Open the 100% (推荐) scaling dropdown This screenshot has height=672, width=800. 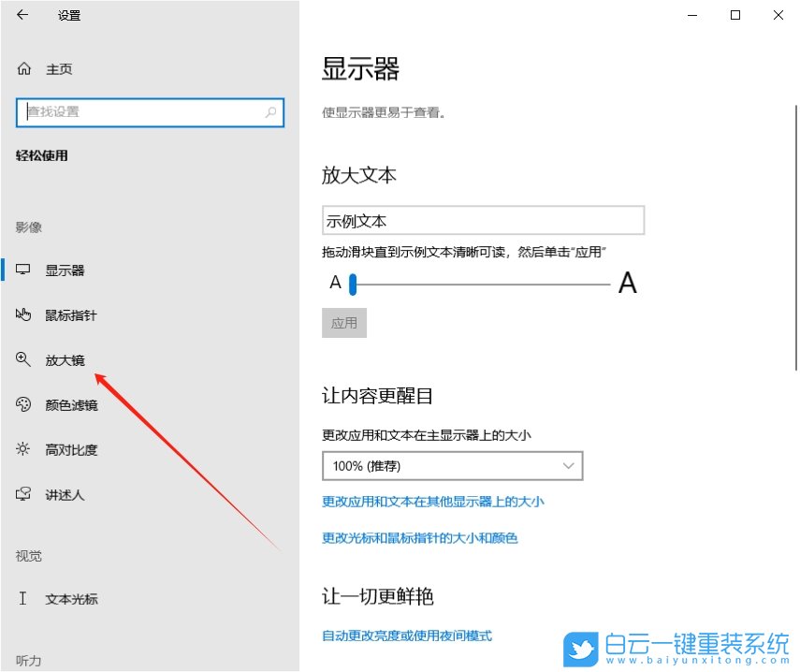pos(452,465)
